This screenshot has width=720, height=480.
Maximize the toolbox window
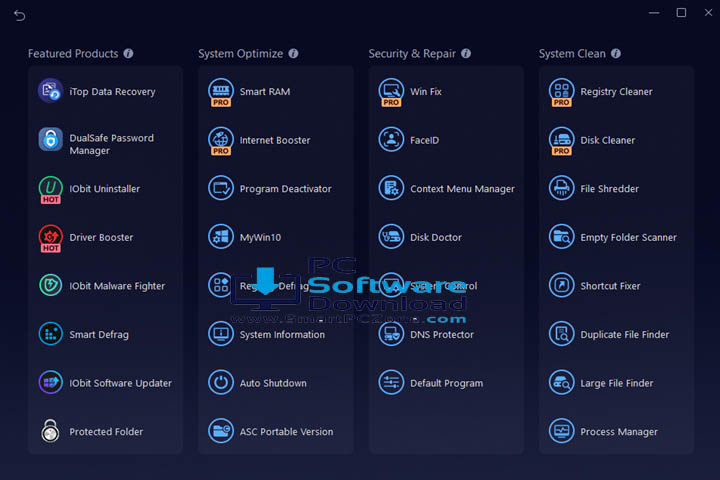(681, 13)
